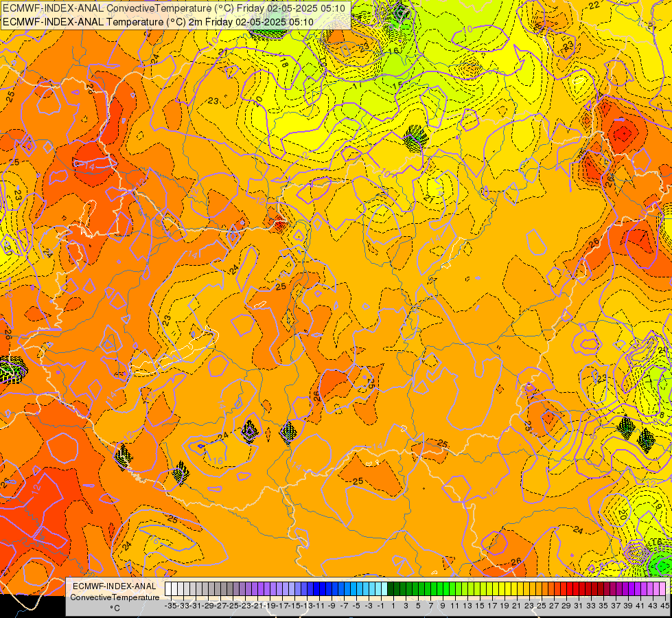Click the Temperature 2m title line
The height and width of the screenshot is (618, 672).
point(158,22)
